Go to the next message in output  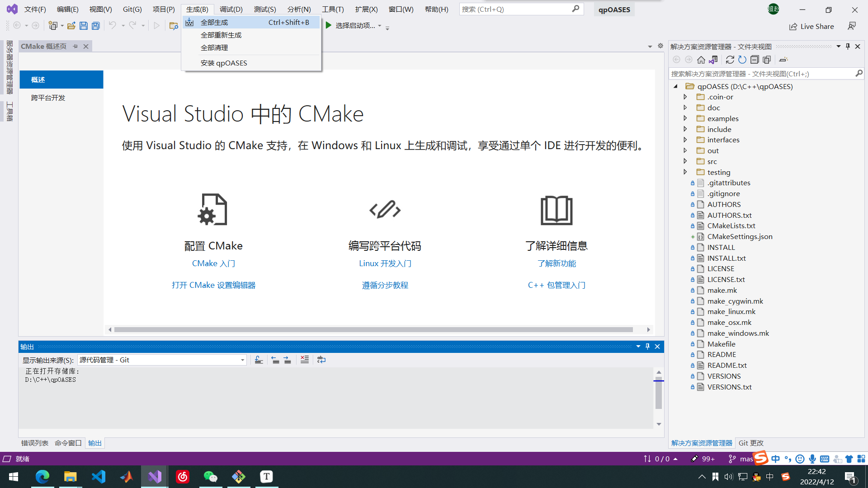[288, 360]
